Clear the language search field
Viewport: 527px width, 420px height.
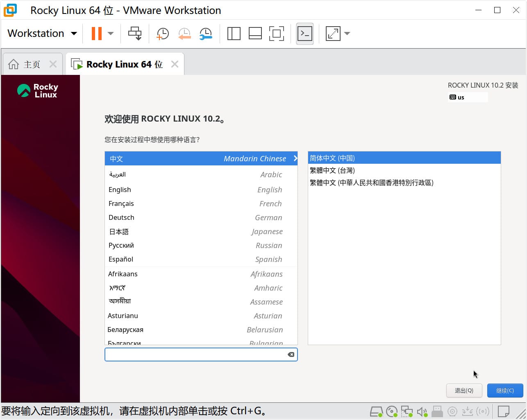(291, 355)
